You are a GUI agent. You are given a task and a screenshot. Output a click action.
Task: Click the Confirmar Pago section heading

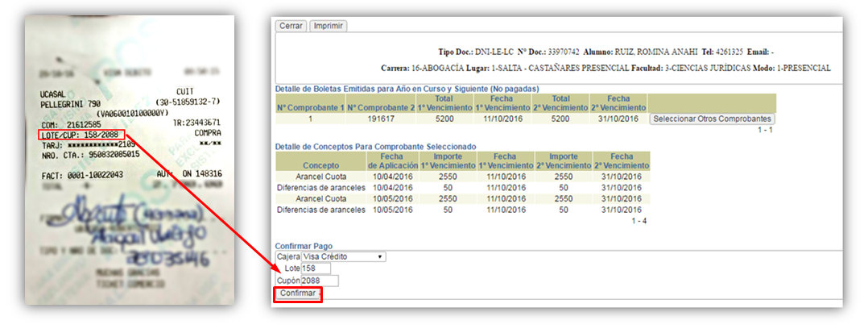[x=304, y=246]
